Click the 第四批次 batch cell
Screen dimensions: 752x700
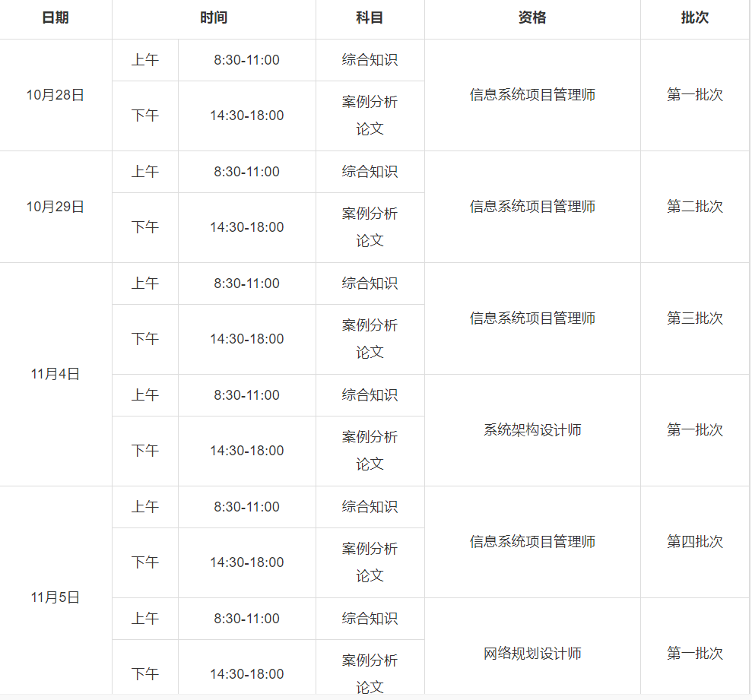[x=694, y=542]
